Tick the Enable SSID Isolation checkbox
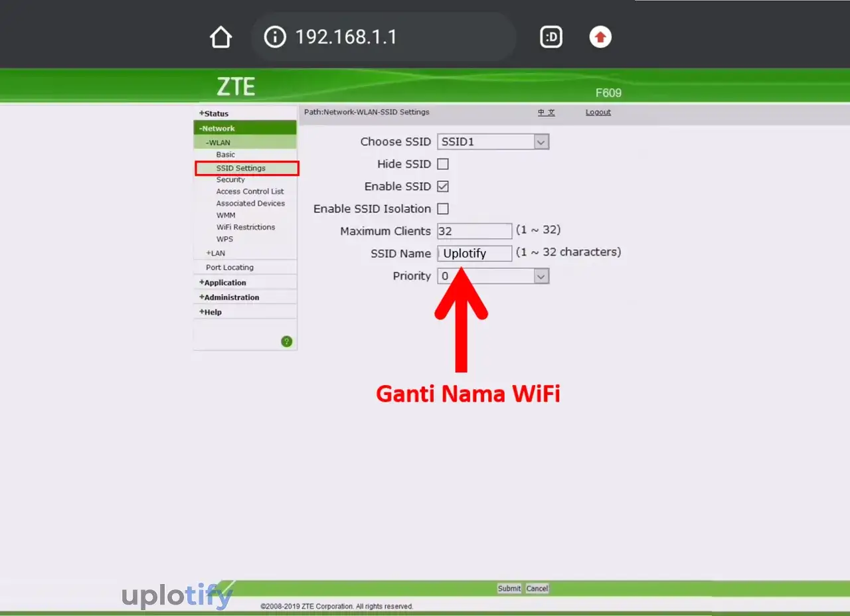 443,208
